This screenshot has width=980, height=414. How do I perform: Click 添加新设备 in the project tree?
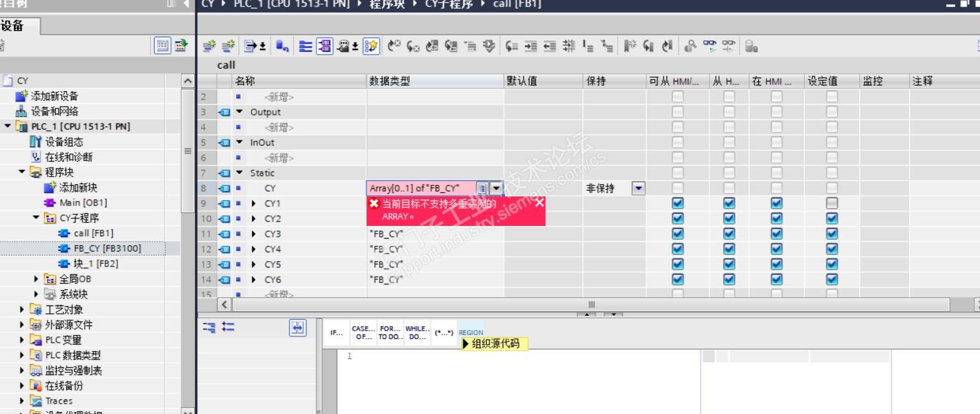(x=55, y=96)
